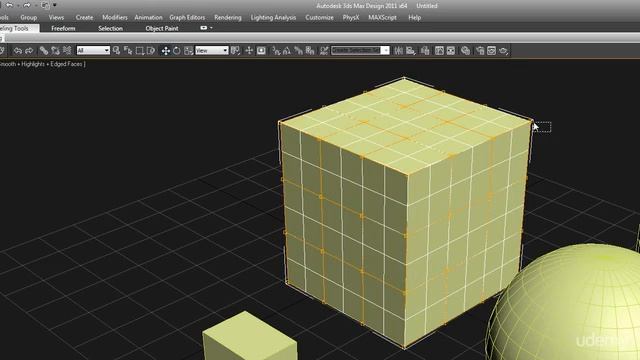Open Select by Name
640x360 pixels.
pos(128,51)
